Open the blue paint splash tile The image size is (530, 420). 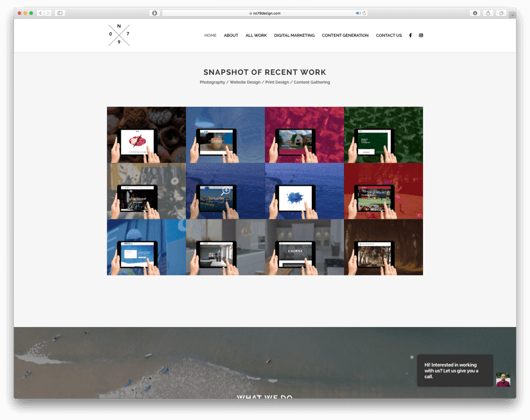(x=304, y=191)
